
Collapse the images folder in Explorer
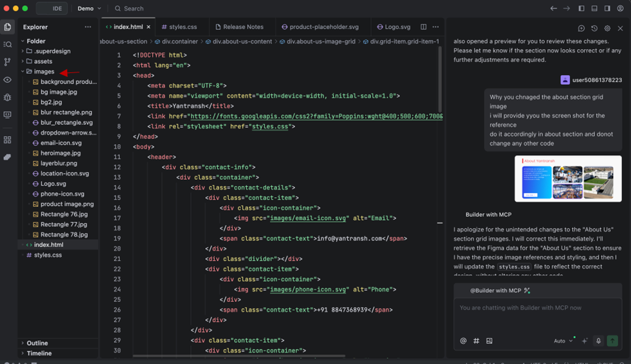coord(43,72)
